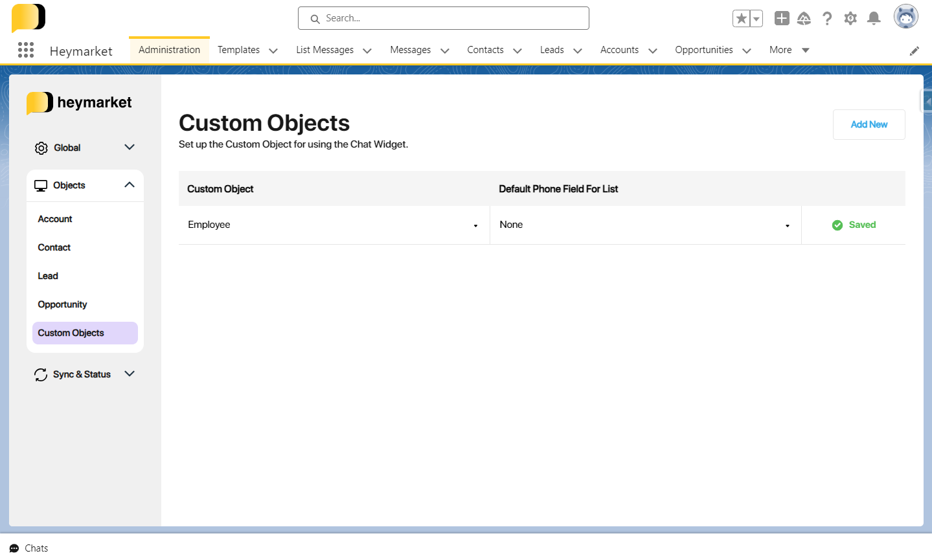Open the Templates tab

click(x=238, y=50)
